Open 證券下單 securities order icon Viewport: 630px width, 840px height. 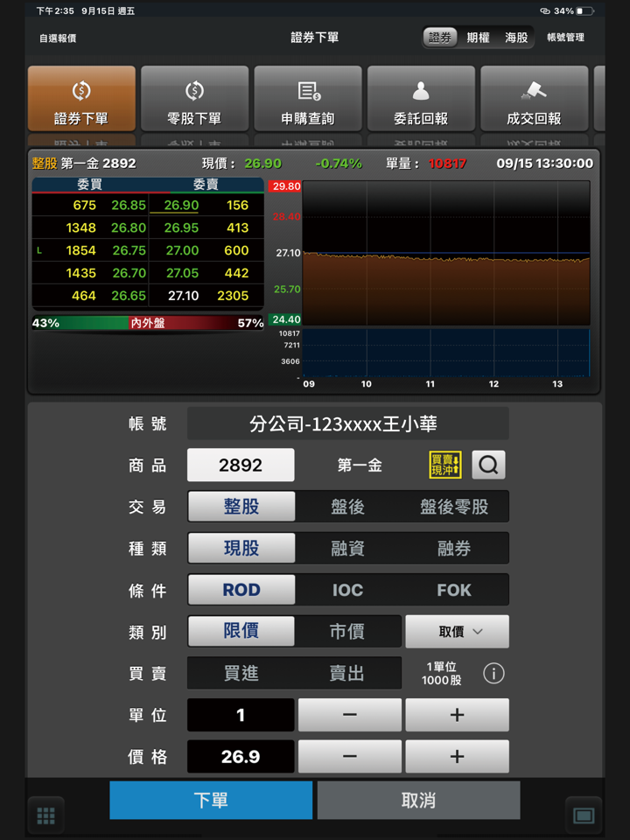81,91
